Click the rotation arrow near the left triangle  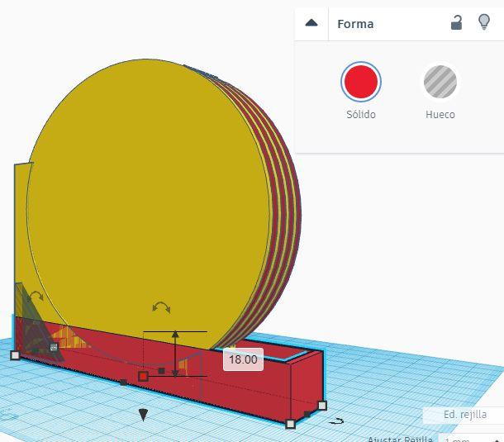[35, 297]
